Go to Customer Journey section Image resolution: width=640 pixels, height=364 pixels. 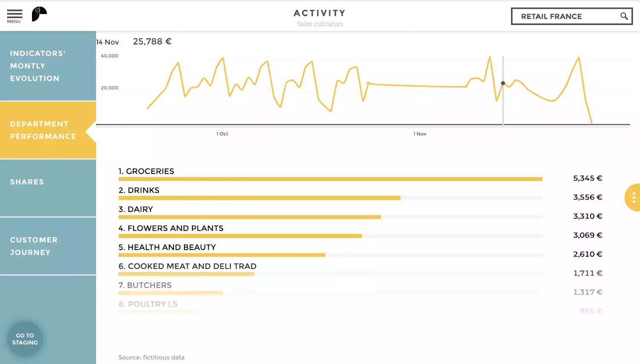point(48,246)
